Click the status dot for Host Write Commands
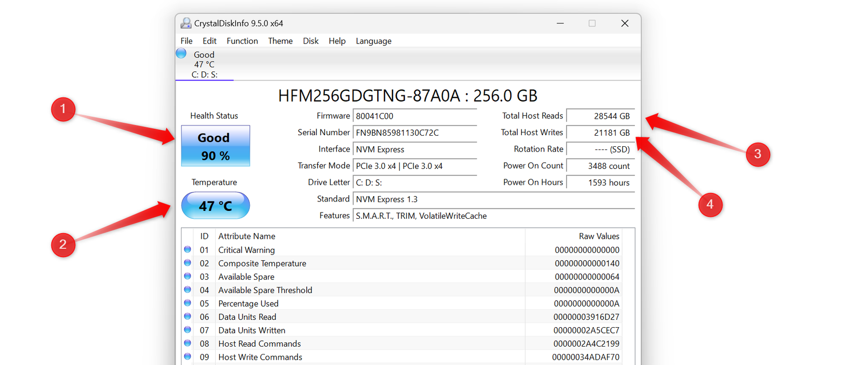This screenshot has width=868, height=365. [187, 357]
